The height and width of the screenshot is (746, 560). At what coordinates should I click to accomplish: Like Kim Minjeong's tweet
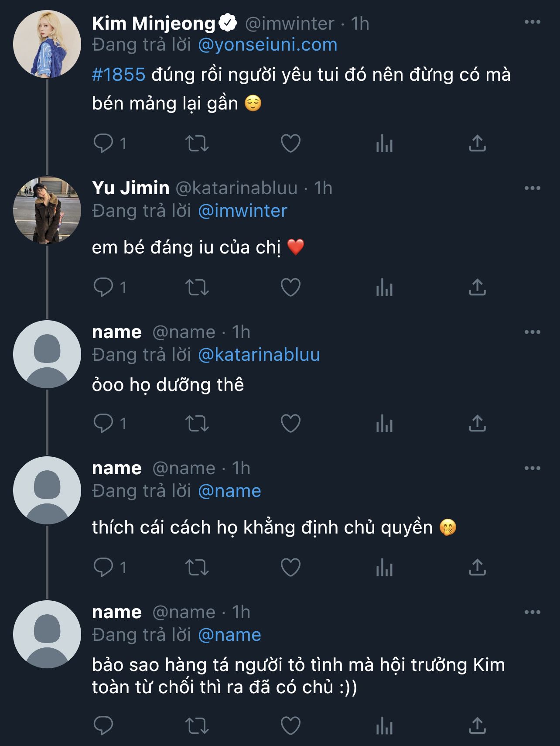290,143
